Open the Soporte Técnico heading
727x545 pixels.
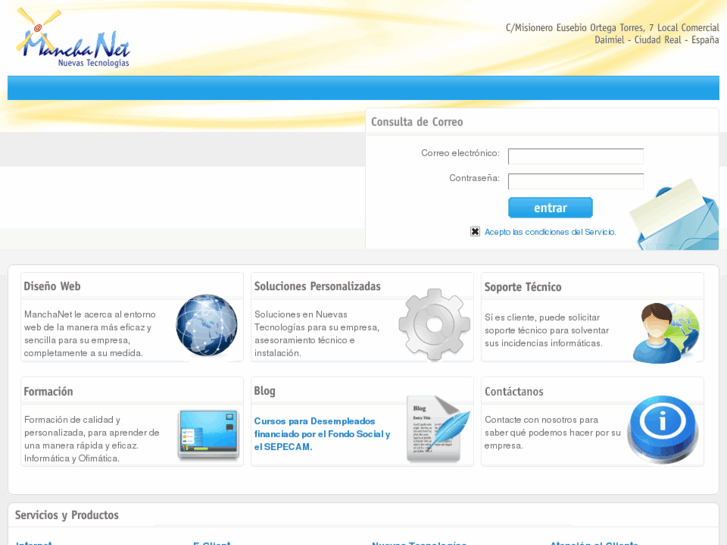coord(523,287)
